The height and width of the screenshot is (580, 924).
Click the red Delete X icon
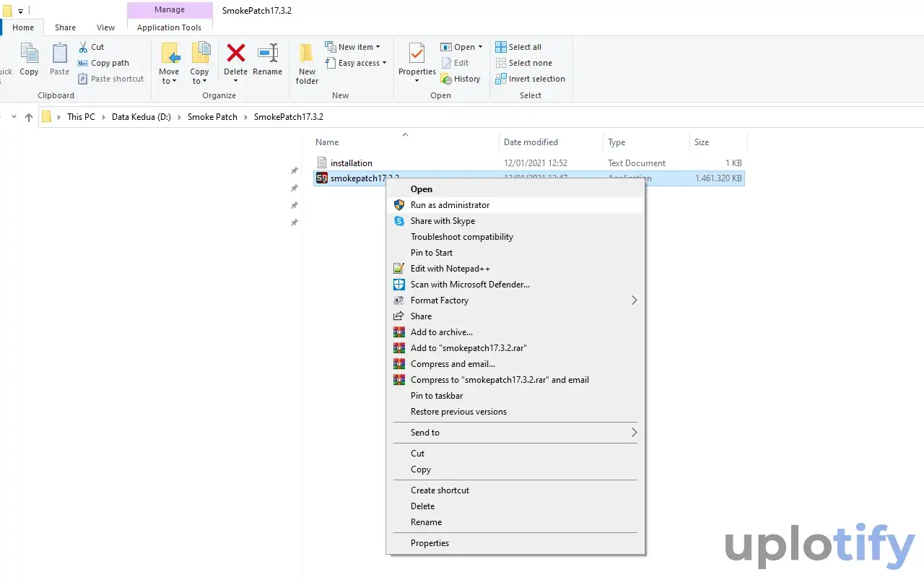click(x=235, y=53)
